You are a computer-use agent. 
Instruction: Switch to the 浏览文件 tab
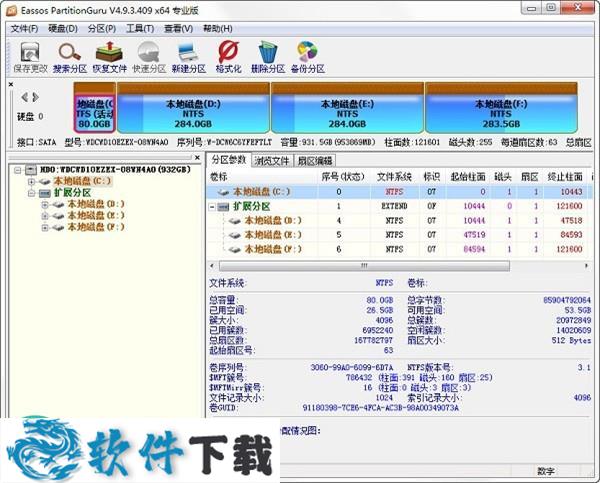272,161
